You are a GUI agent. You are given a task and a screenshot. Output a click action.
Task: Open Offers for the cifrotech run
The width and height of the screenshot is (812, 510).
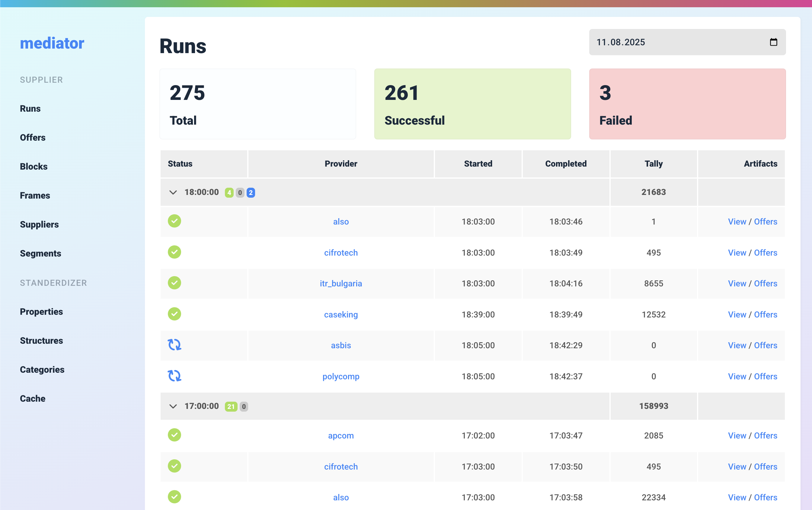[766, 252]
